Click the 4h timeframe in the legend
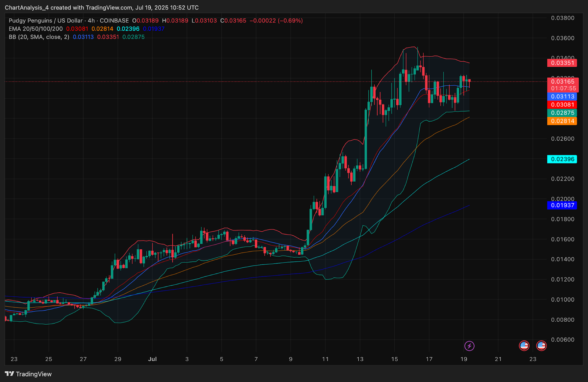Image resolution: width=588 pixels, height=382 pixels. (91, 21)
